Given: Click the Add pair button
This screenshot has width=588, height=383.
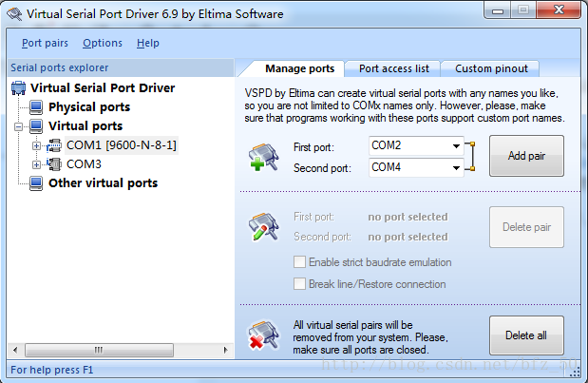Looking at the screenshot, I should (526, 156).
